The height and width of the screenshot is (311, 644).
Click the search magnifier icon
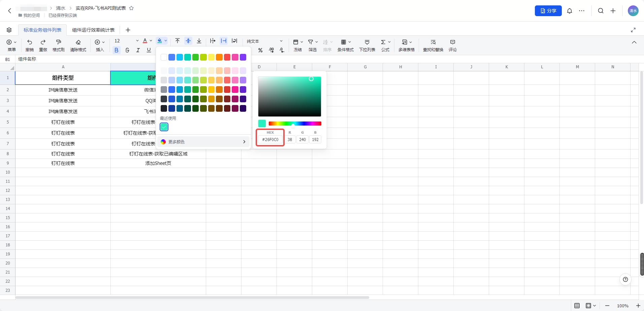(601, 11)
